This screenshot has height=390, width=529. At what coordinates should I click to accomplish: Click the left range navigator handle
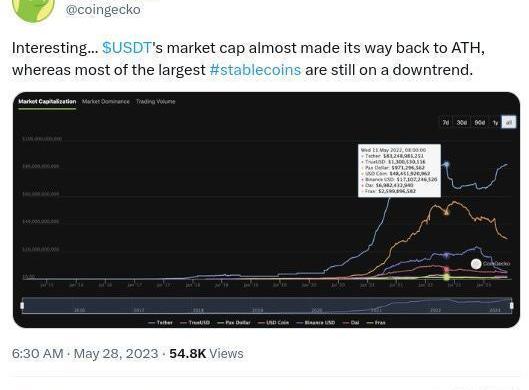tap(22, 305)
